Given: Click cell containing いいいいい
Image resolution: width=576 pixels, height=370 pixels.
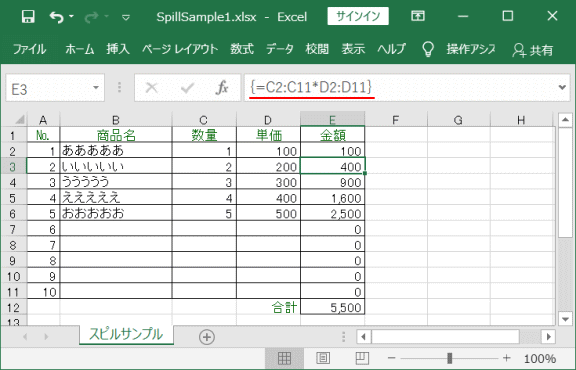Looking at the screenshot, I should tap(116, 166).
